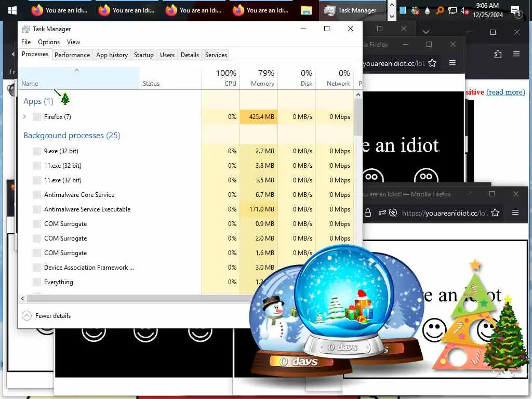The width and height of the screenshot is (532, 399).
Task: Open hamburger menu in upper Firefox window
Action: 453,63
